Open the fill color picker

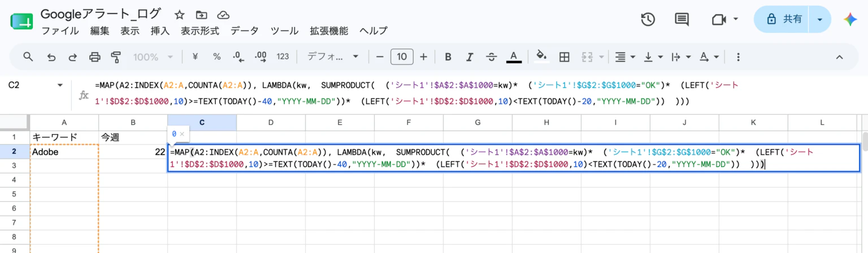(x=541, y=56)
